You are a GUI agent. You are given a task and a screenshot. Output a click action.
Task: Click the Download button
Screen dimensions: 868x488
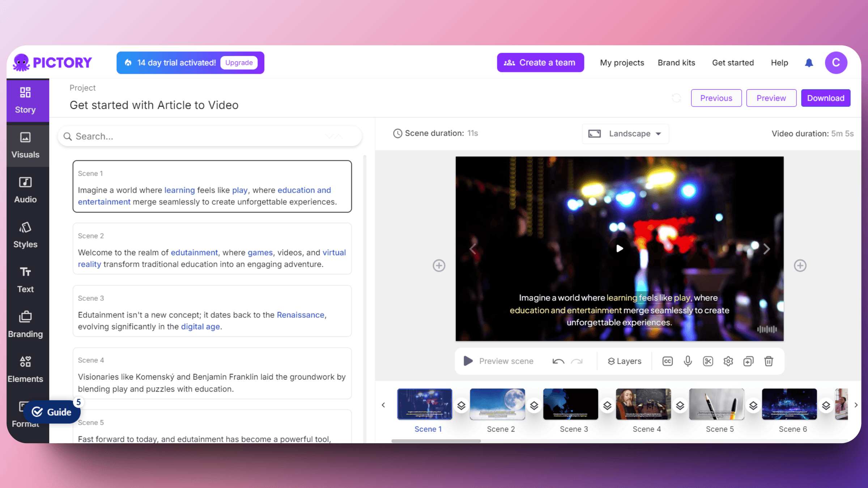[826, 98]
